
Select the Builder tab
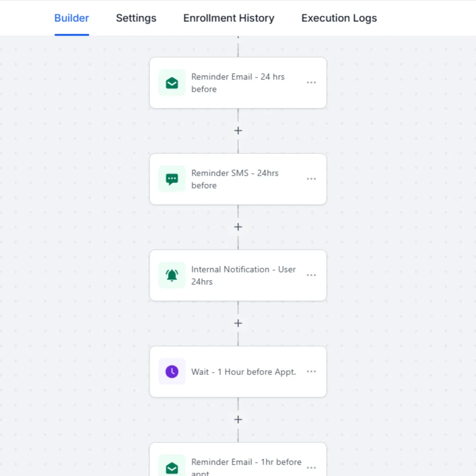pyautogui.click(x=72, y=18)
